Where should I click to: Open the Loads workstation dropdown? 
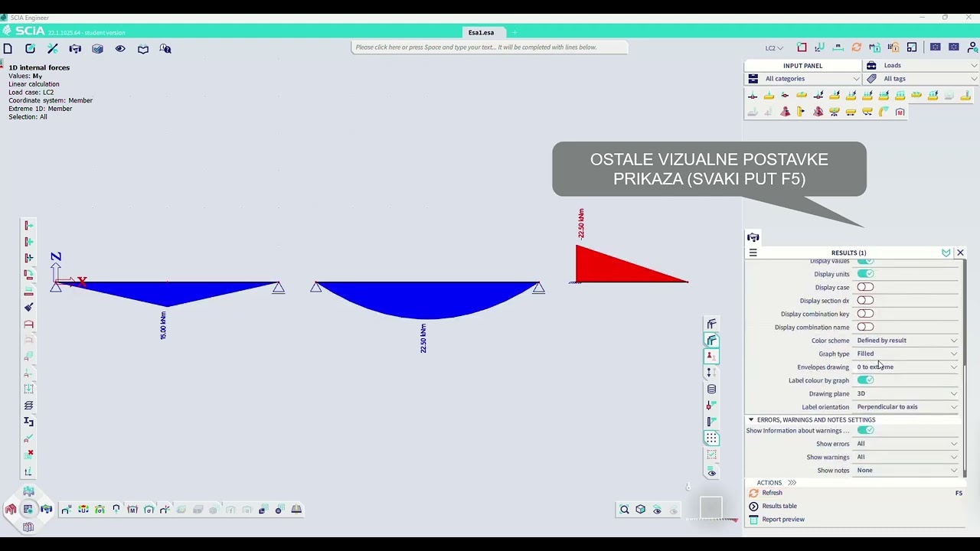pos(922,66)
